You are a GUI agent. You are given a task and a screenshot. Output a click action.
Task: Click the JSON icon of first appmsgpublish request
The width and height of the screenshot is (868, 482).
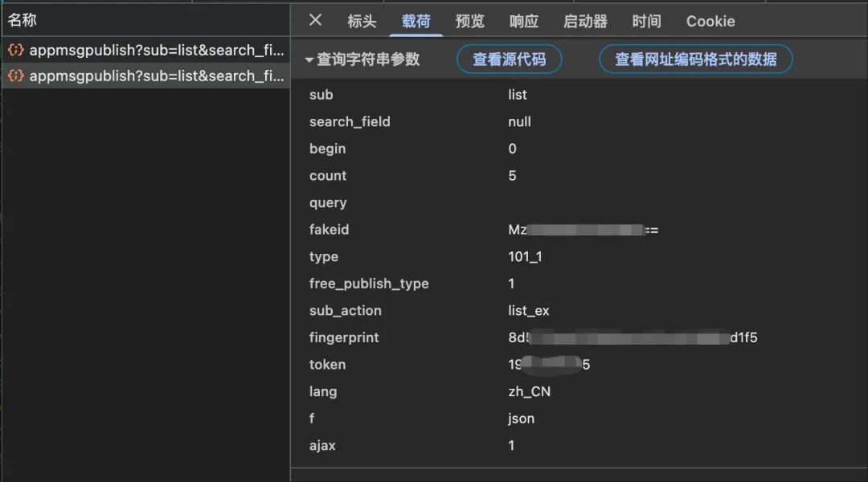[x=15, y=50]
